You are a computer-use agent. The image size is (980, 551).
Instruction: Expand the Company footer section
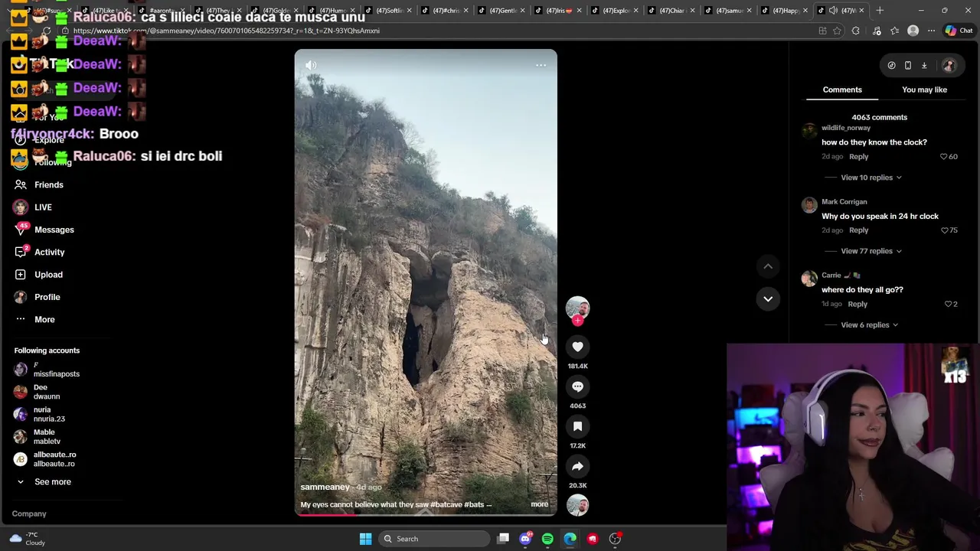point(29,514)
